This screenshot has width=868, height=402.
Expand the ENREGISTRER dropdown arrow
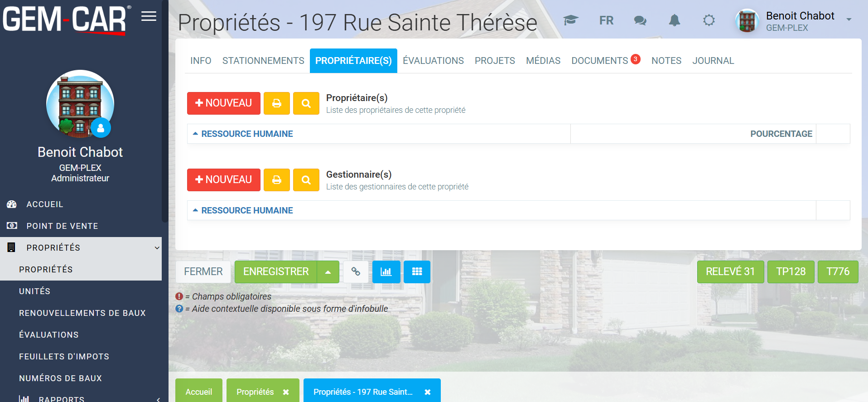[x=328, y=272]
